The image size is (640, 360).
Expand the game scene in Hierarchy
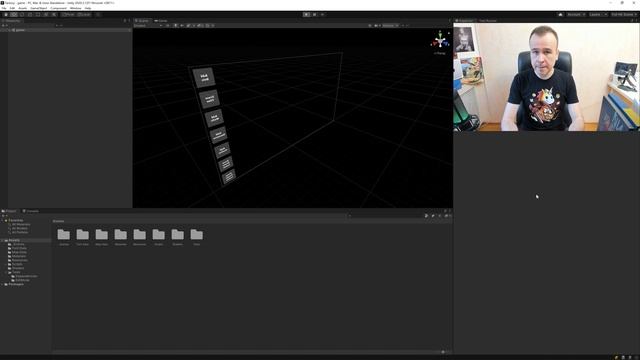(9, 30)
